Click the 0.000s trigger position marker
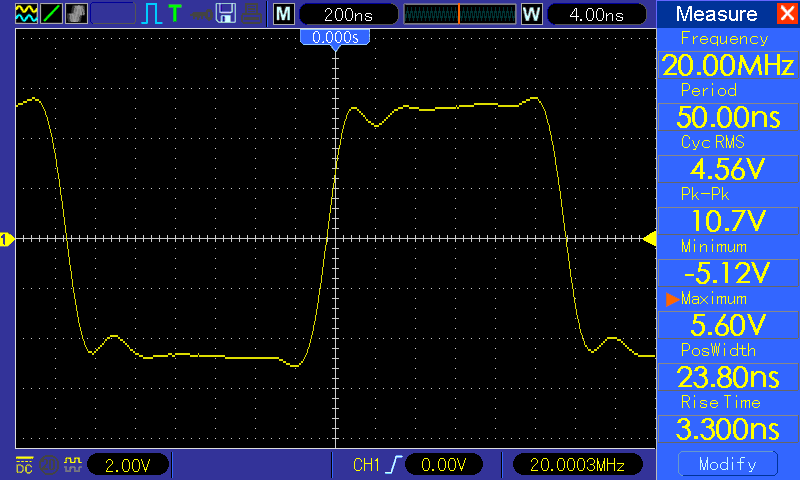This screenshot has height=480, width=800. click(335, 38)
